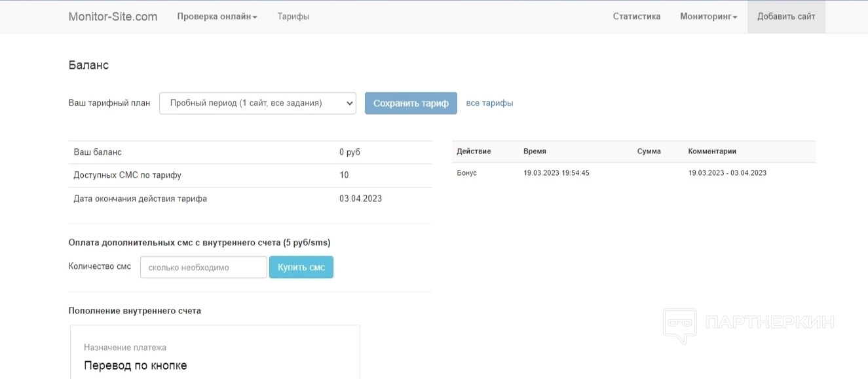Click the Действие column header

tap(474, 151)
